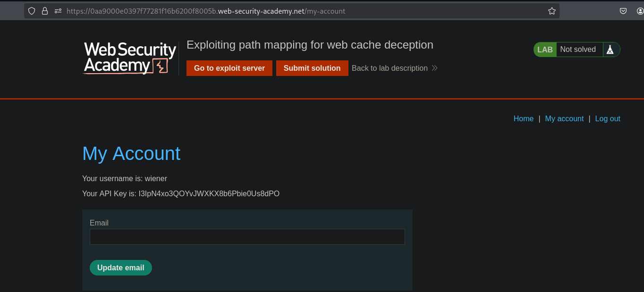Click the green LAB status badge
This screenshot has height=292, width=644.
click(545, 50)
